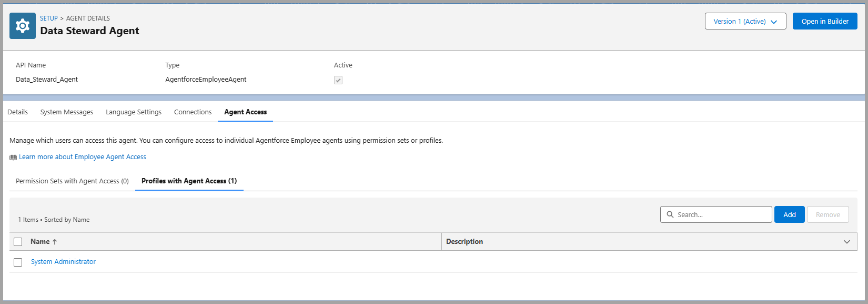Check the System Administrator row checkbox
The height and width of the screenshot is (304, 868).
coord(18,262)
